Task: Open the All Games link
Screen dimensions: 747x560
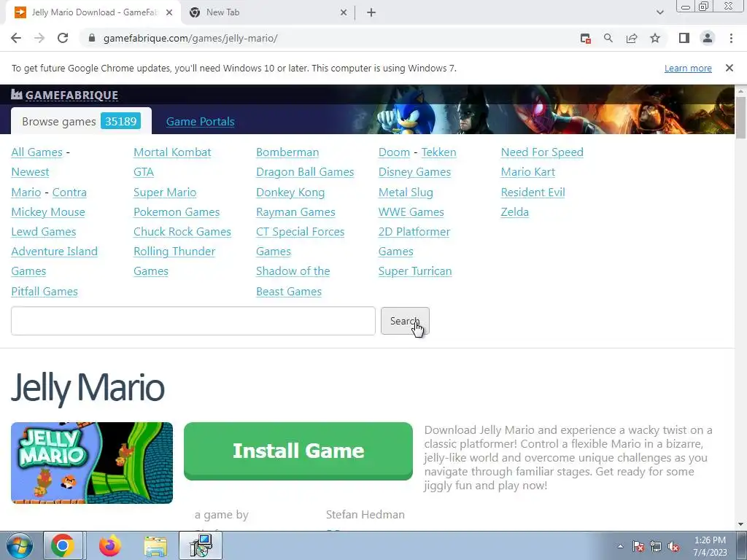Action: [36, 152]
